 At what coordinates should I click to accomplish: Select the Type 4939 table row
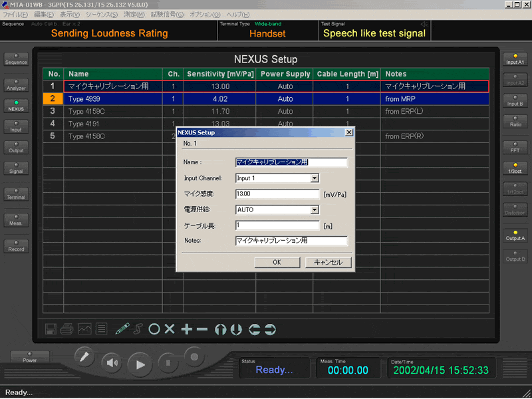266,98
